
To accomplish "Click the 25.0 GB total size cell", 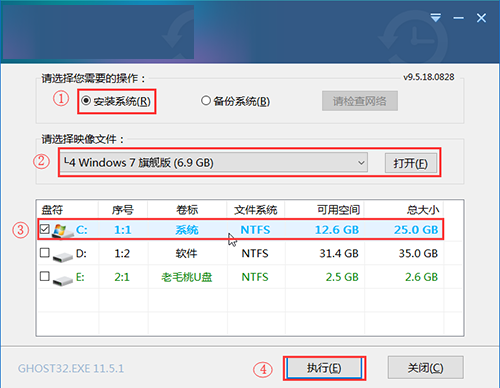I will pyautogui.click(x=416, y=230).
